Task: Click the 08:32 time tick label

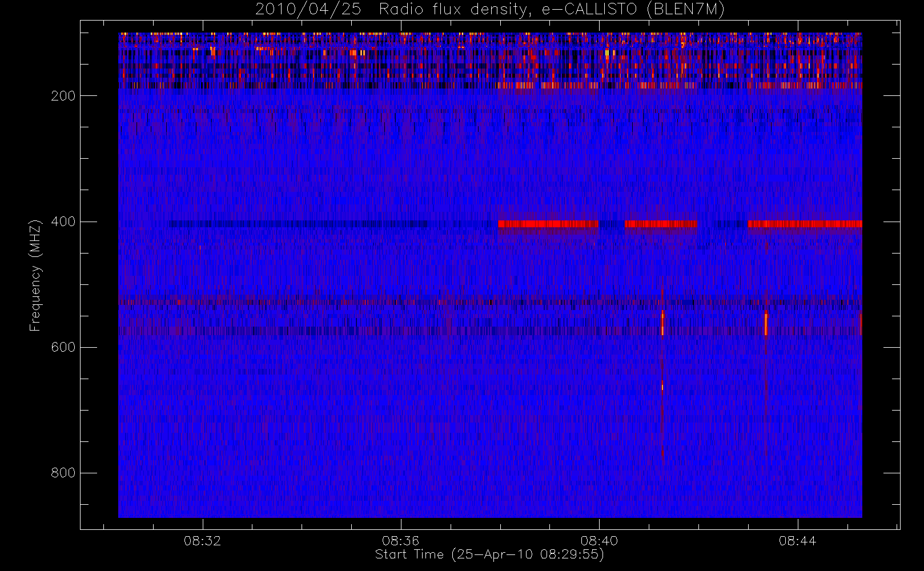Action: click(202, 541)
